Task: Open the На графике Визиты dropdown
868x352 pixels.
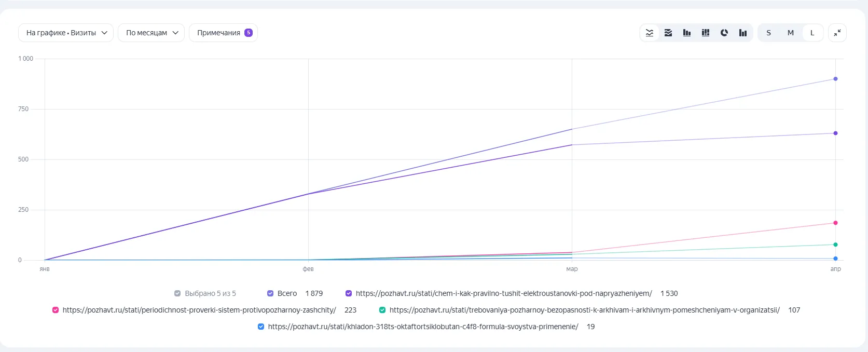Action: [x=66, y=33]
